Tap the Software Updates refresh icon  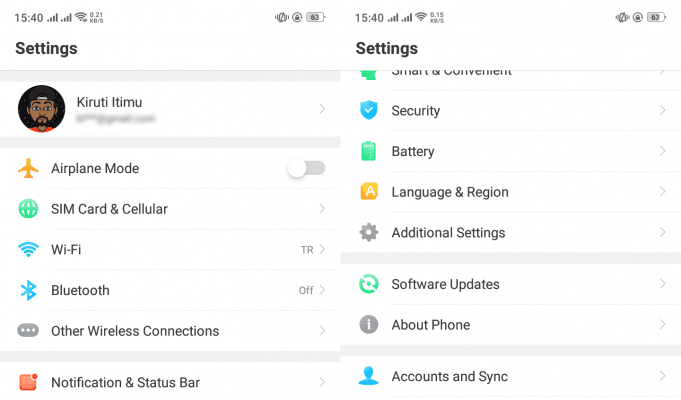pyautogui.click(x=369, y=284)
